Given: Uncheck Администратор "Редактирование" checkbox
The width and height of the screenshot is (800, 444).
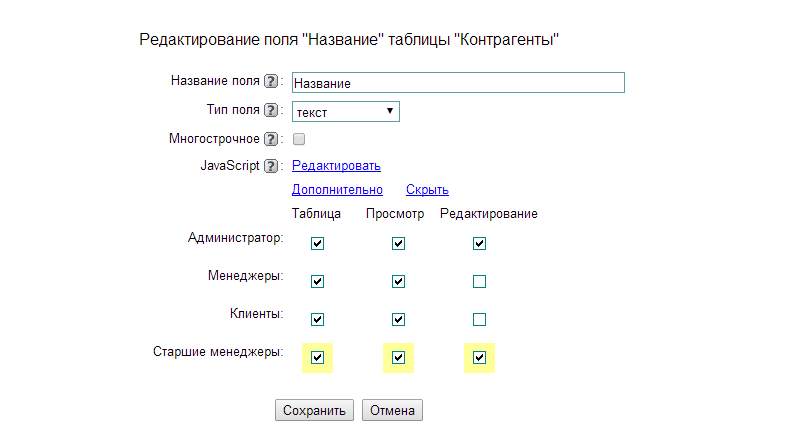Looking at the screenshot, I should tap(479, 243).
